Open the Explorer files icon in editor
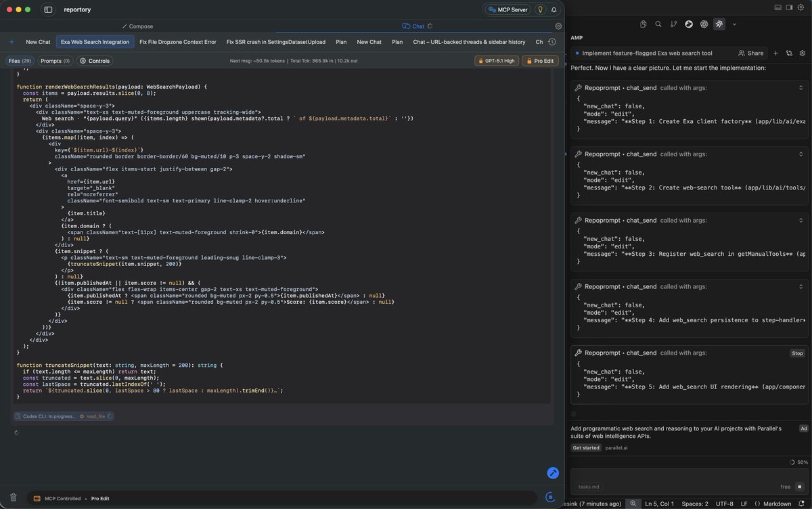812x509 pixels. point(642,24)
